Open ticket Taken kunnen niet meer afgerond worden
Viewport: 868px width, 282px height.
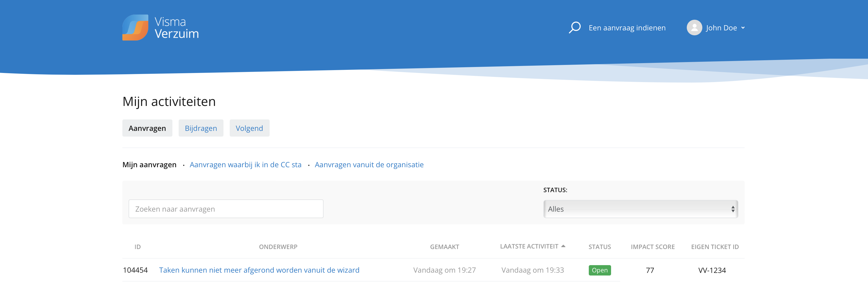[x=259, y=270]
